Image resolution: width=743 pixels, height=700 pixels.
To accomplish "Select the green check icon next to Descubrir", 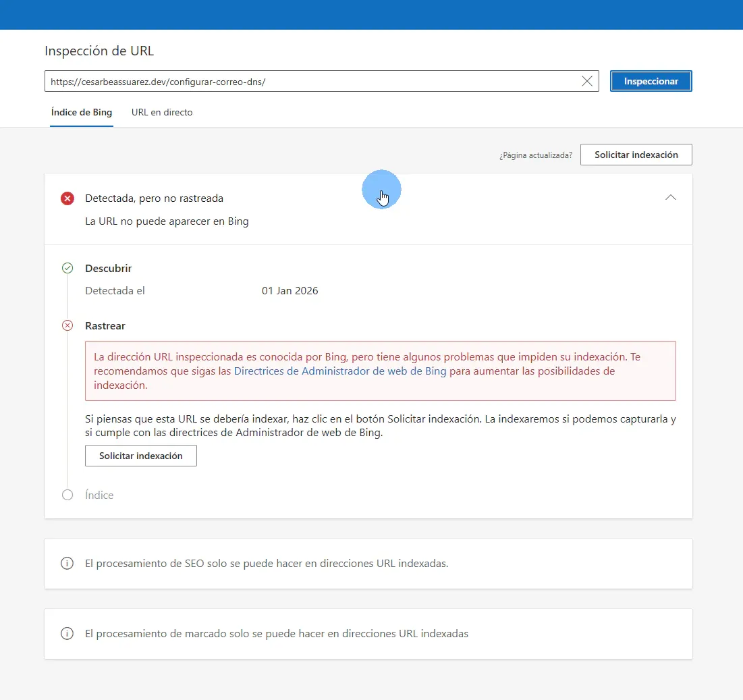I will (x=67, y=268).
